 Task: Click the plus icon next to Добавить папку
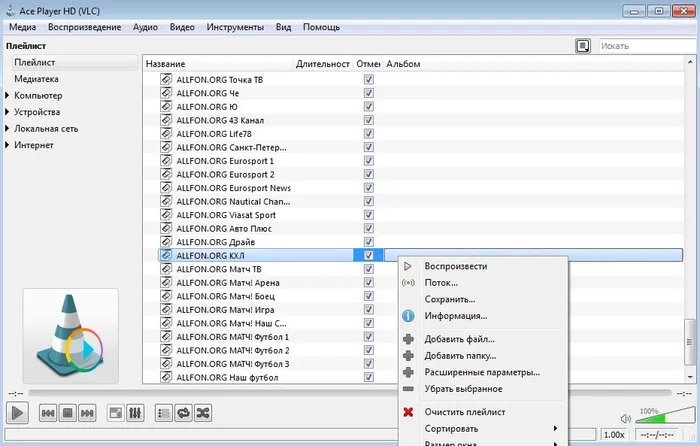(408, 355)
